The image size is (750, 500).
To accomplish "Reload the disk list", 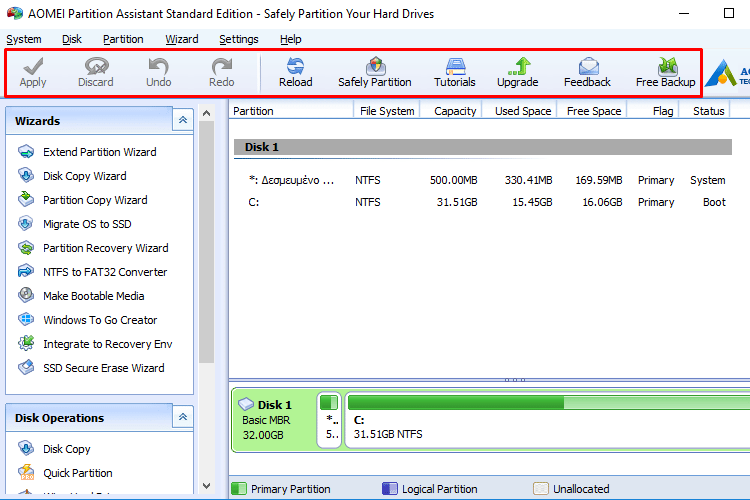I will (296, 73).
